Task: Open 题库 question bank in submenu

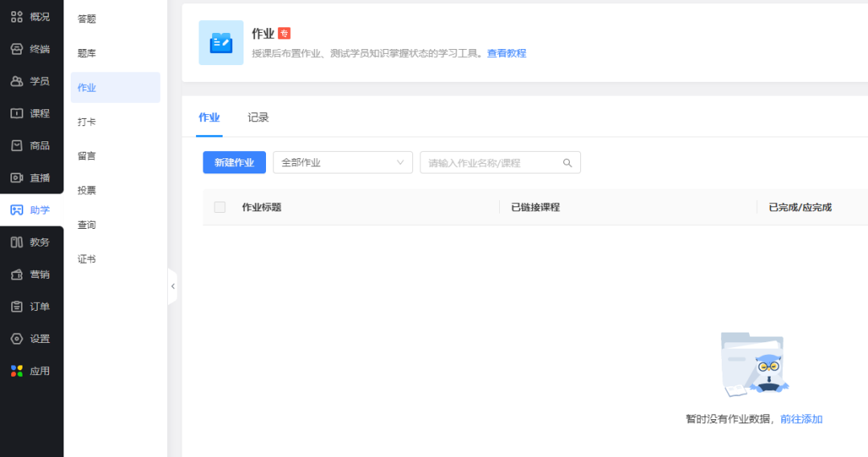Action: pos(87,53)
